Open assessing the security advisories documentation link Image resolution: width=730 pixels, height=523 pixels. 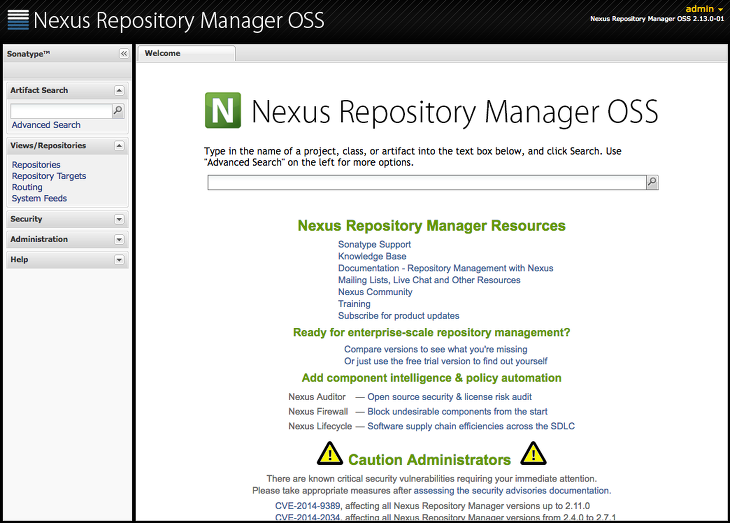point(511,491)
